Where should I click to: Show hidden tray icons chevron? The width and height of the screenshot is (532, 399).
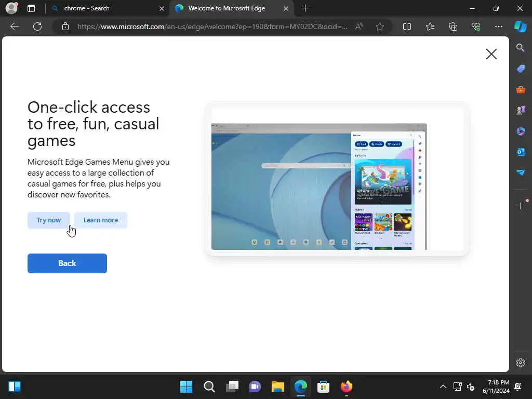coord(443,387)
